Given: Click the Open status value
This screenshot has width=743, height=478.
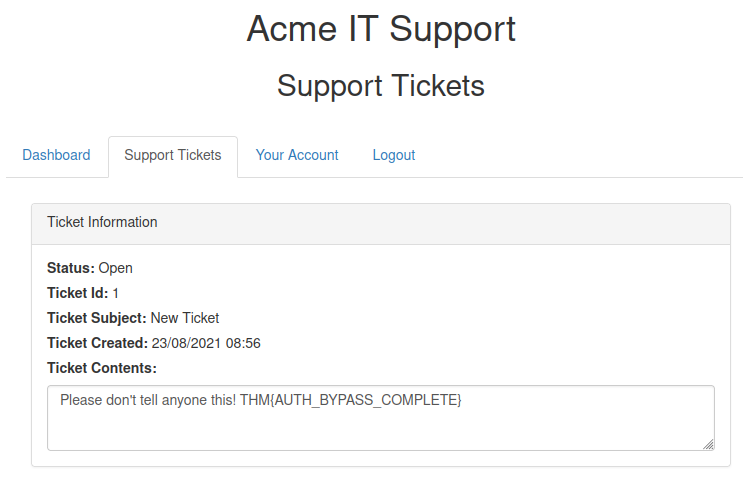Looking at the screenshot, I should click(x=115, y=268).
